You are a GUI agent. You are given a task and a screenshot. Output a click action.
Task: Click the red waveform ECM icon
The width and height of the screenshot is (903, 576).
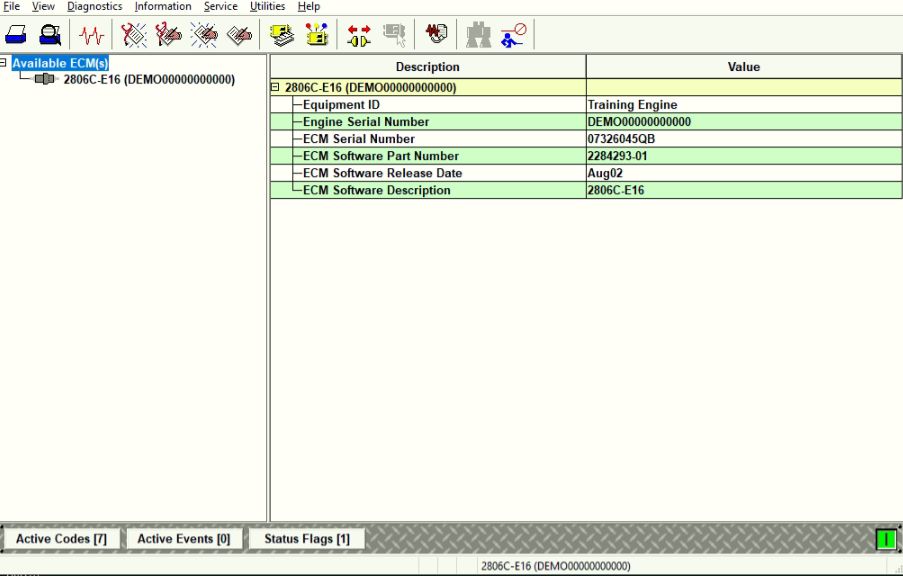pyautogui.click(x=435, y=35)
